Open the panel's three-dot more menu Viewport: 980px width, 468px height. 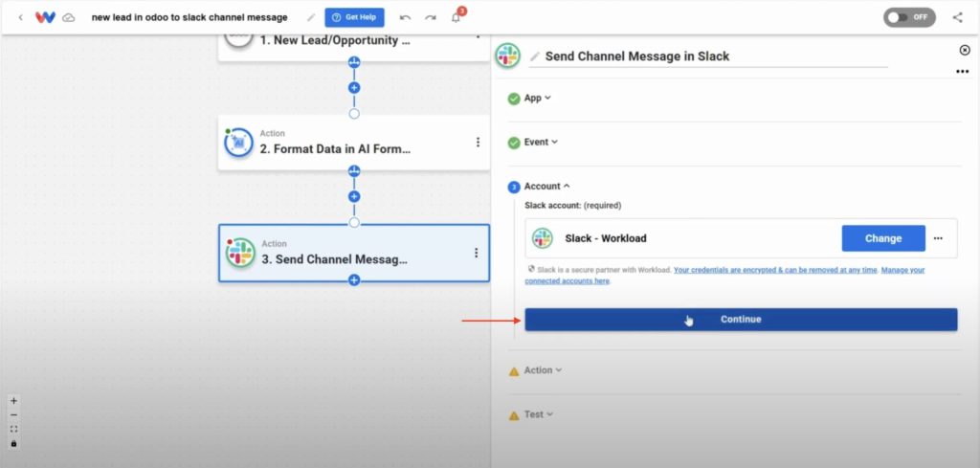click(963, 72)
